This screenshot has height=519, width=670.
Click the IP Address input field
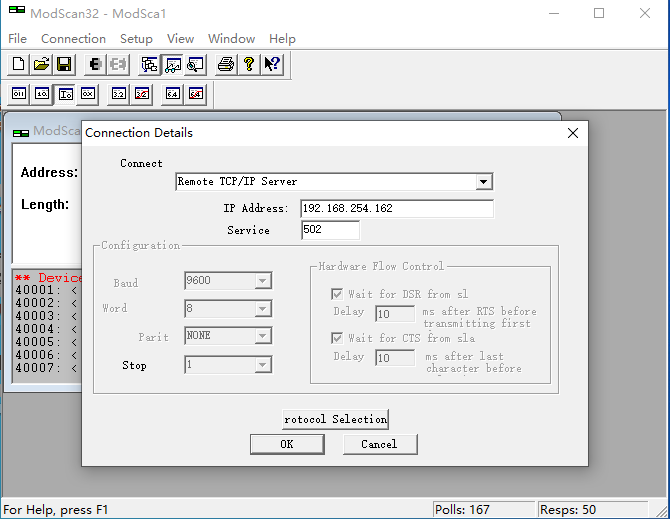(397, 208)
